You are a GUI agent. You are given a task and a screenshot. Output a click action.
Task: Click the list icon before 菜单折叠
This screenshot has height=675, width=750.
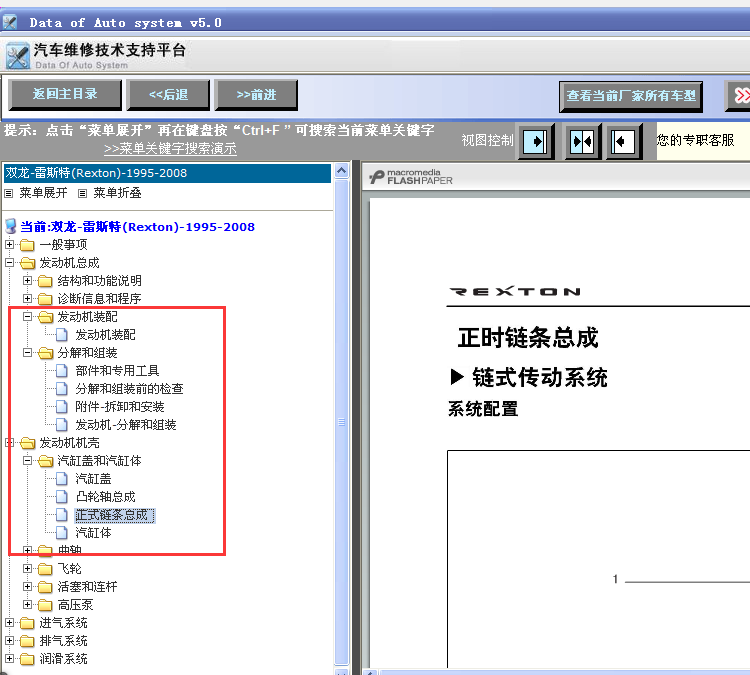point(83,193)
